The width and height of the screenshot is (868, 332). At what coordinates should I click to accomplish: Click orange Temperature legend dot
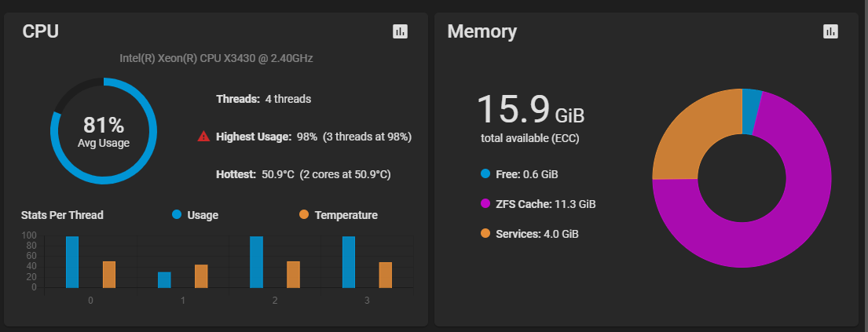304,214
